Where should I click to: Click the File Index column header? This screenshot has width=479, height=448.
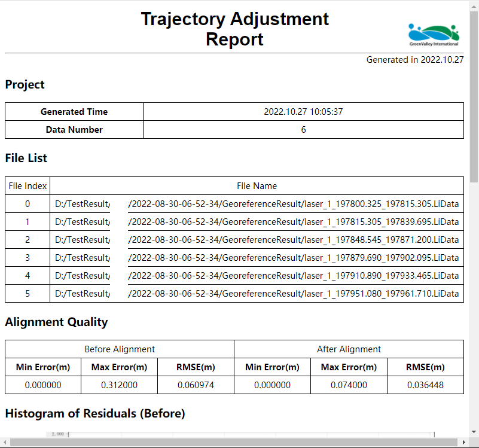click(x=28, y=186)
